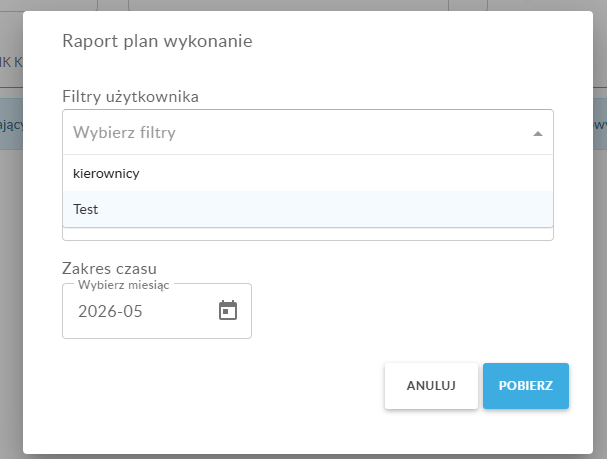Click the Raport plan wykonanie title
This screenshot has width=607, height=459.
tap(157, 41)
